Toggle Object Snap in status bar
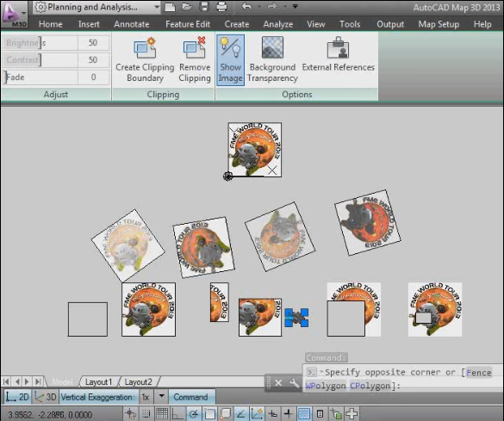Image resolution: width=504 pixels, height=421 pixels. click(x=209, y=414)
